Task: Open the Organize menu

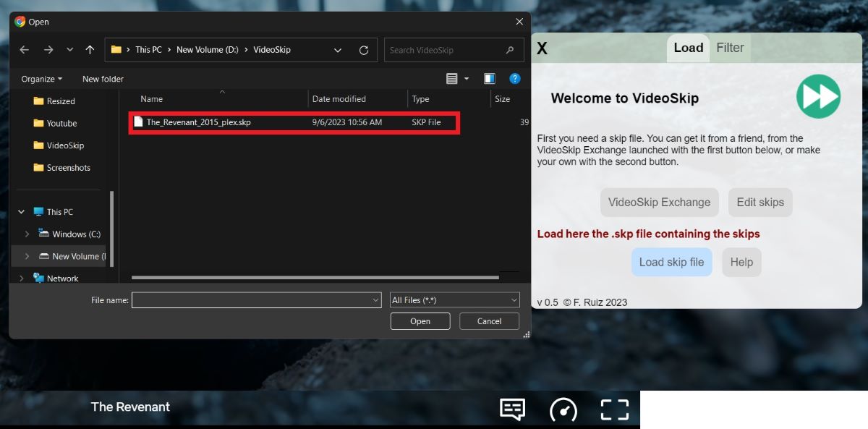Action: click(x=42, y=79)
